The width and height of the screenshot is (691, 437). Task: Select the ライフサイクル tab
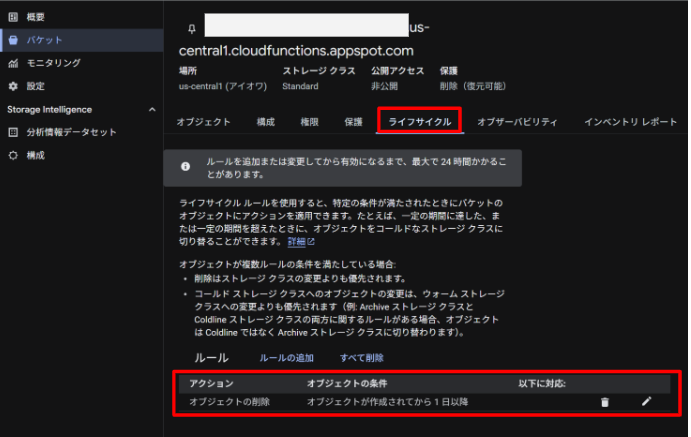pos(419,122)
